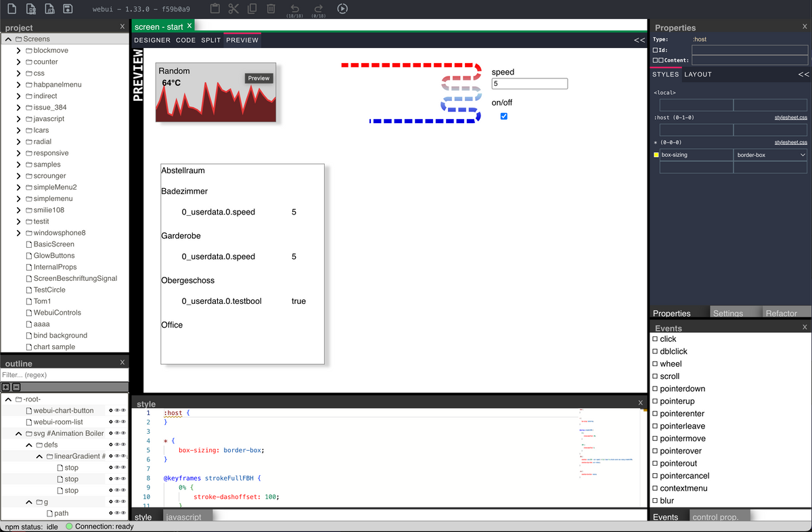812x532 pixels.
Task: Click the undo arrow icon
Action: pyautogui.click(x=294, y=7)
